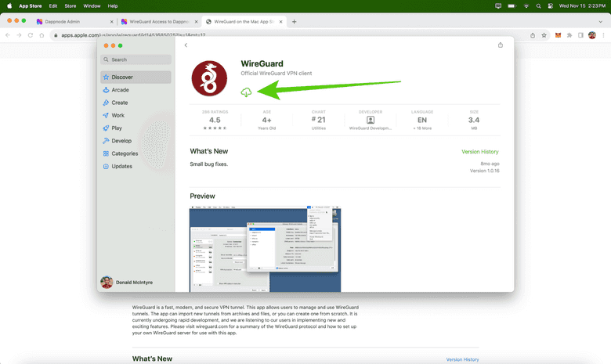
Task: Click the App Store share icon
Action: coord(501,45)
